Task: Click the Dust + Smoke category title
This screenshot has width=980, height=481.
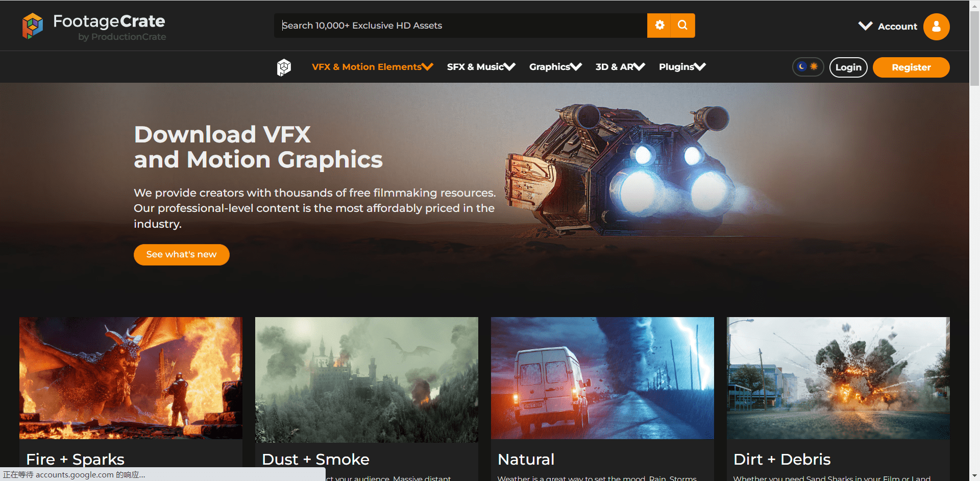Action: [315, 460]
